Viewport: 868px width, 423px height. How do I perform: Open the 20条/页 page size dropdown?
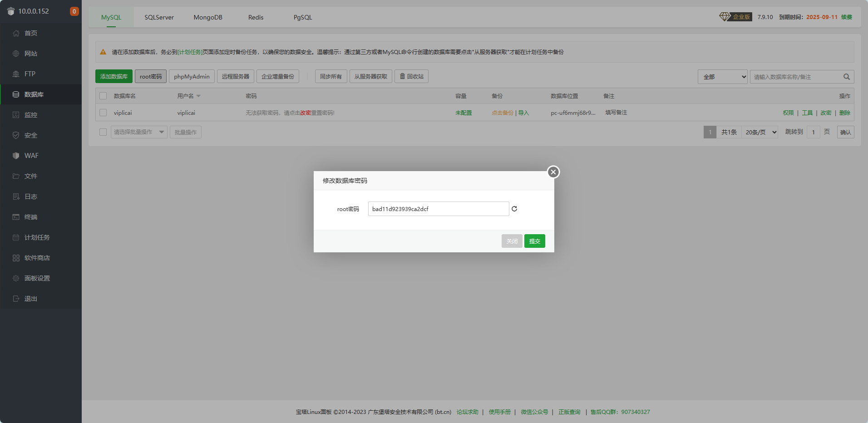point(760,132)
